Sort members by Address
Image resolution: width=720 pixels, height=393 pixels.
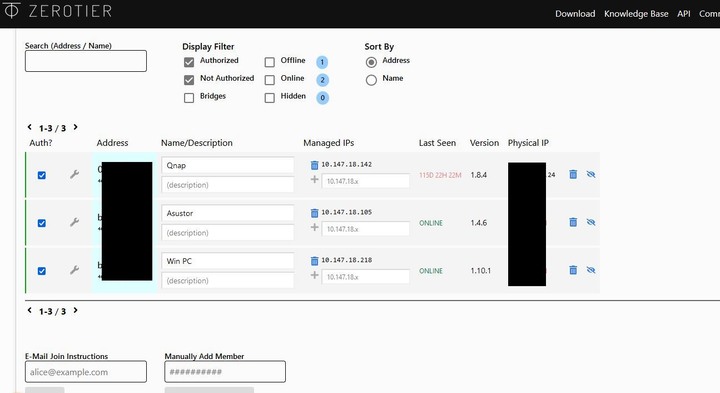[371, 62]
